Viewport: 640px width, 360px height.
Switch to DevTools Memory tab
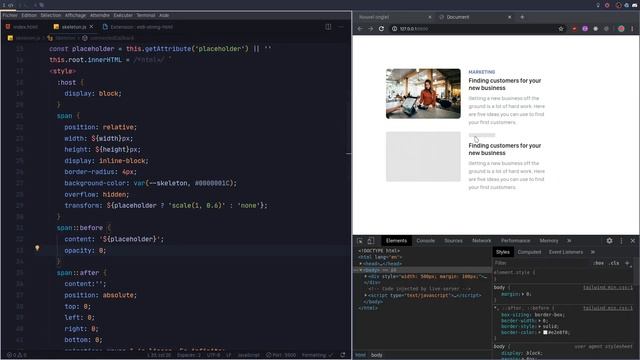pos(549,241)
